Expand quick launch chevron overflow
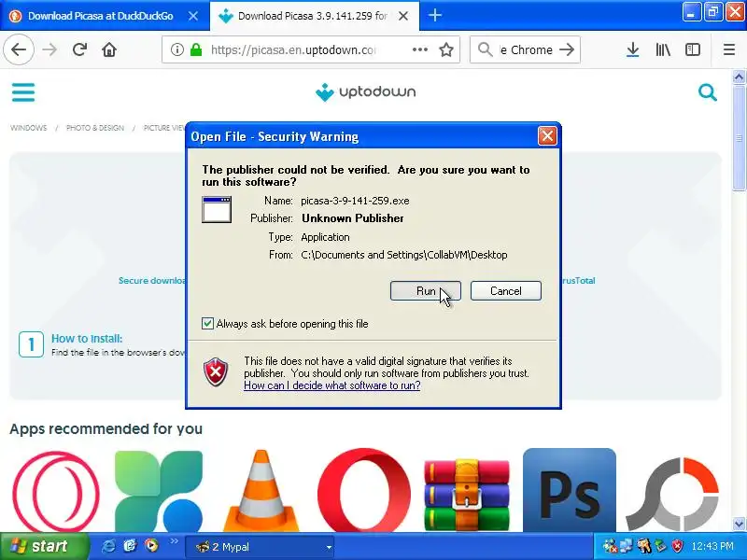 [174, 541]
